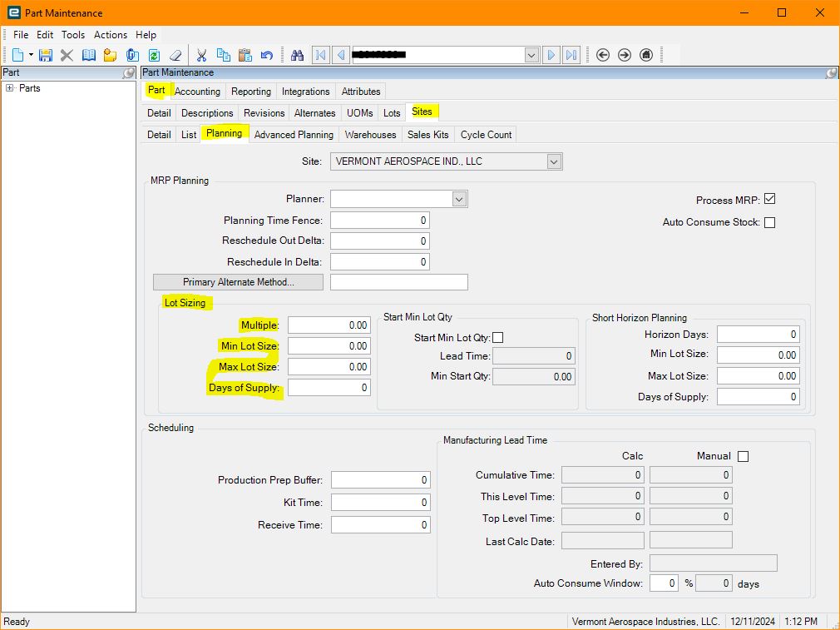Expand the Parts tree node

click(x=10, y=88)
